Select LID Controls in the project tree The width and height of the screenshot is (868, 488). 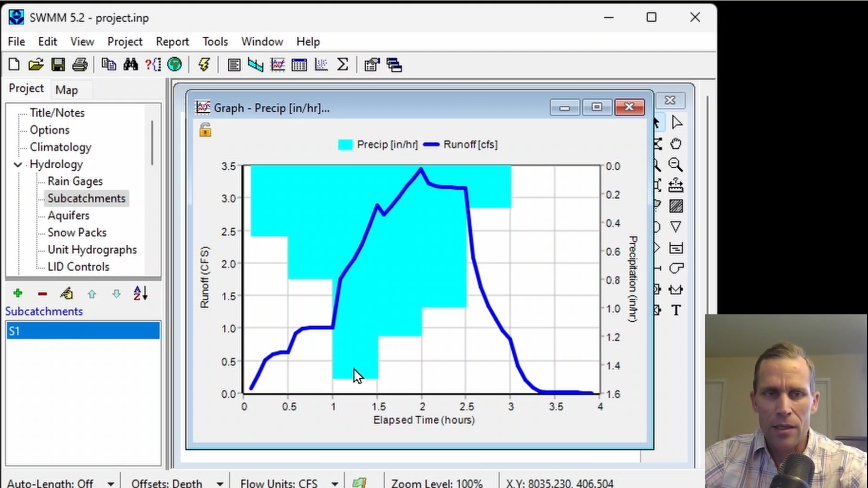pos(78,267)
